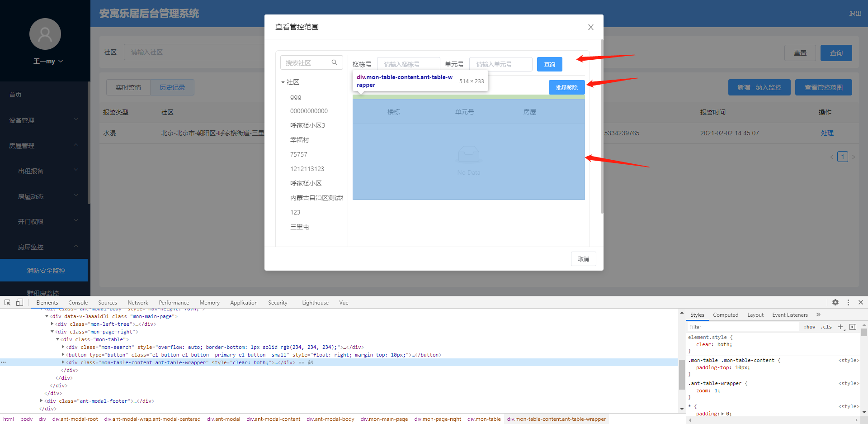Switch to 历史记录 tab

pyautogui.click(x=172, y=87)
